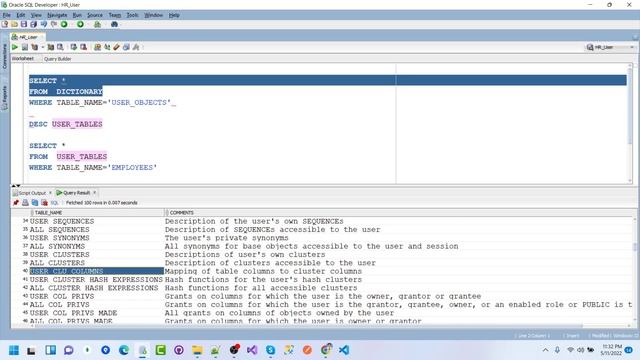
Task: Click the Rollback icon in worksheet toolbar
Action: 83,47
